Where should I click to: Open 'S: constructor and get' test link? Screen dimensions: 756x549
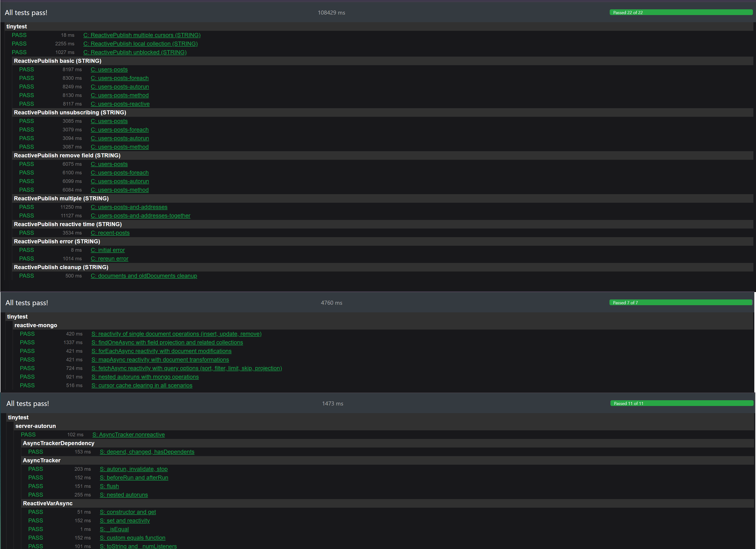pyautogui.click(x=128, y=512)
